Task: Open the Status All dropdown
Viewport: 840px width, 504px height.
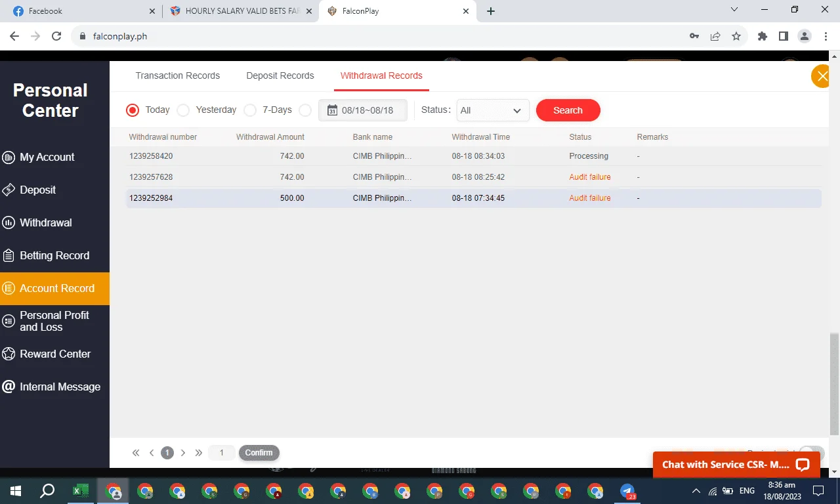Action: point(493,110)
